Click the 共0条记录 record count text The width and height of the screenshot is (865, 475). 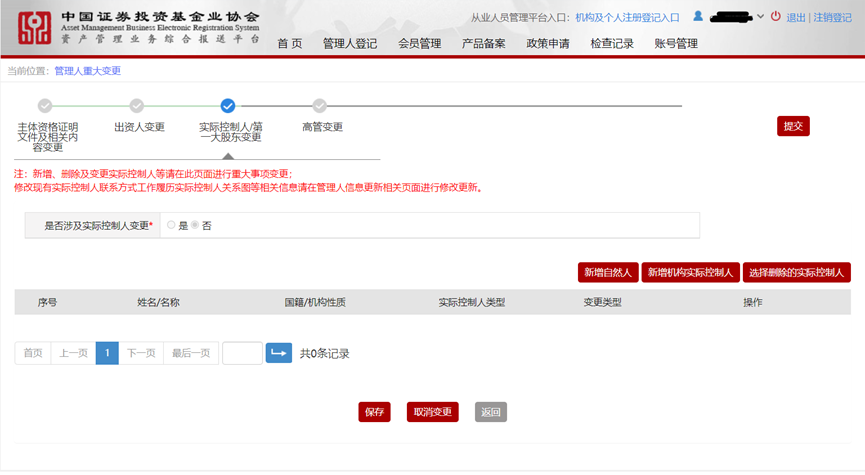click(324, 354)
